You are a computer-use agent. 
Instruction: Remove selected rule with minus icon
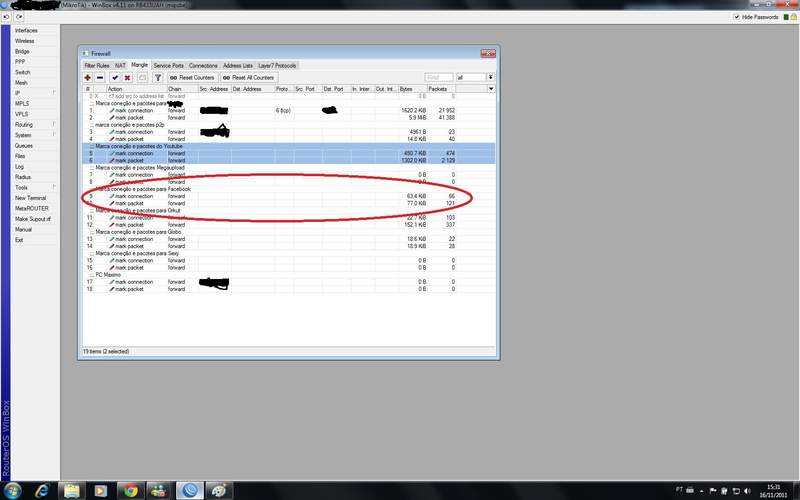coord(100,78)
